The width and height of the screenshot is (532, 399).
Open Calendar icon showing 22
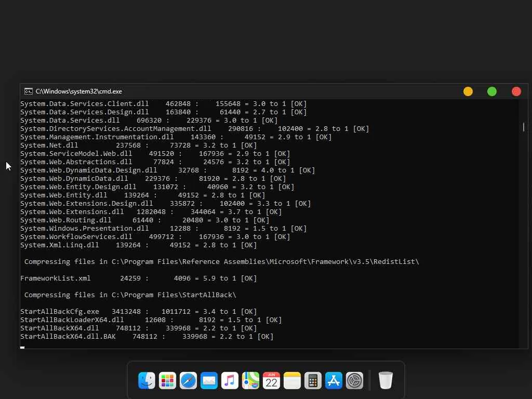click(x=271, y=380)
